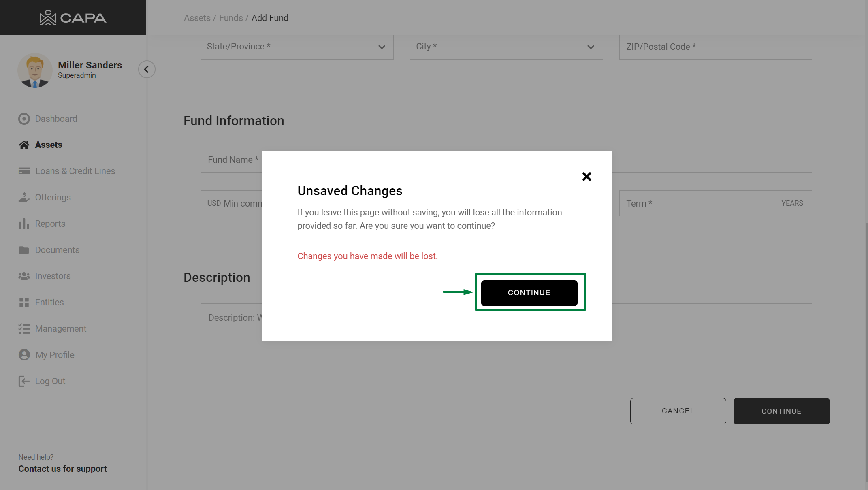Image resolution: width=868 pixels, height=490 pixels.
Task: Open Contact us for support link
Action: (x=62, y=469)
